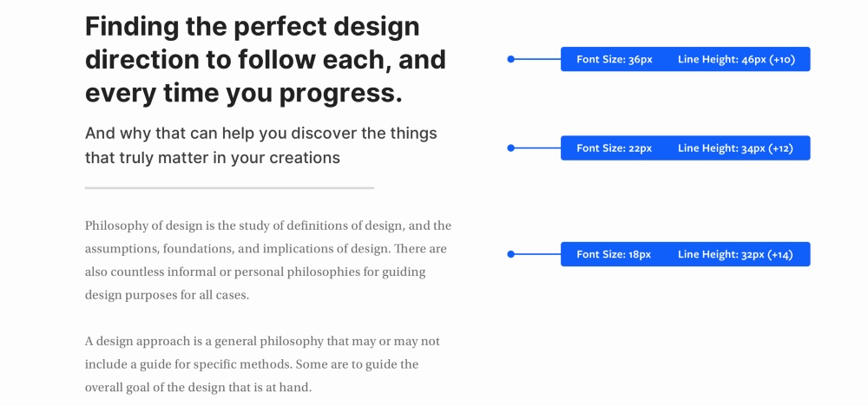The image size is (868, 406).
Task: Click the subtitle line 'that truly matter in your creations'
Action: [x=212, y=158]
